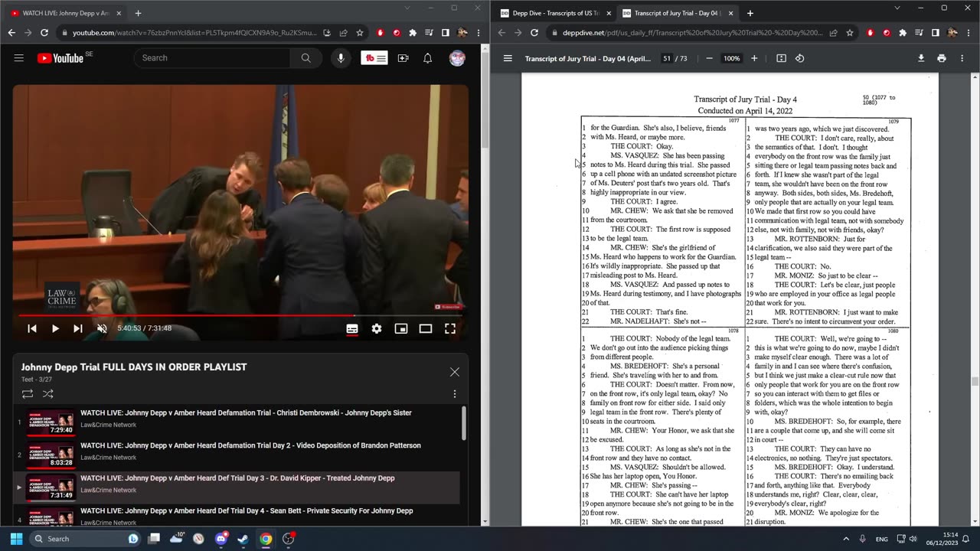Switch to the 'Depp Dive - Transcripts' tab

click(554, 13)
